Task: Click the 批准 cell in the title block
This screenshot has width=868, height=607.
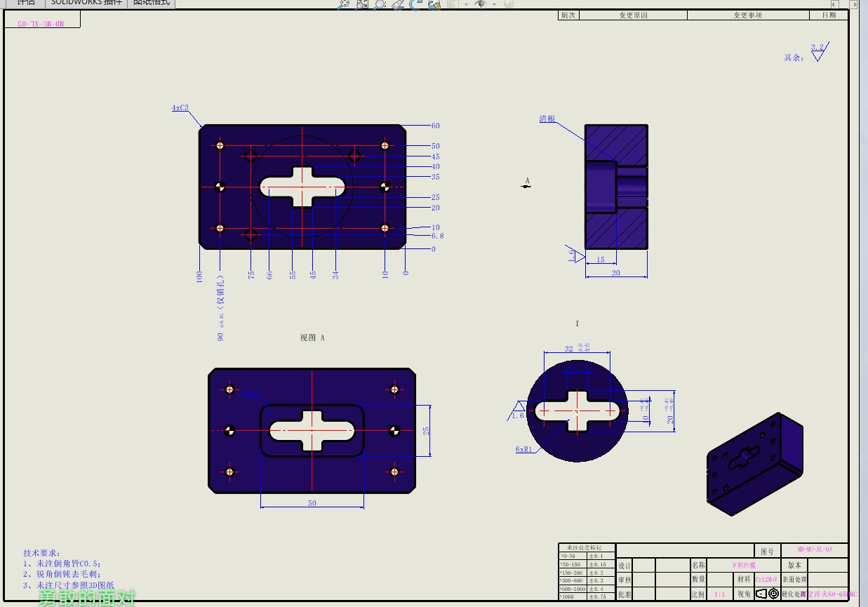Action: click(625, 594)
